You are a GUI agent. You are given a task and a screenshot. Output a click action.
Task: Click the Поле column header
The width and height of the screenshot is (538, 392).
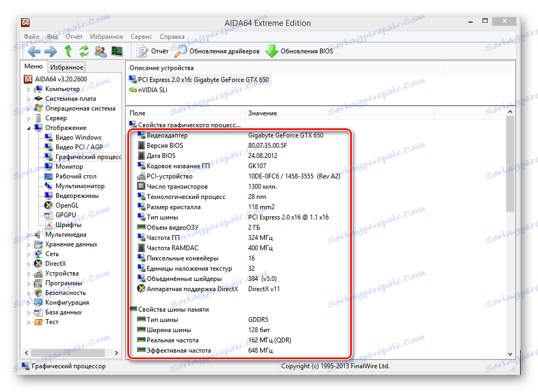[x=185, y=113]
